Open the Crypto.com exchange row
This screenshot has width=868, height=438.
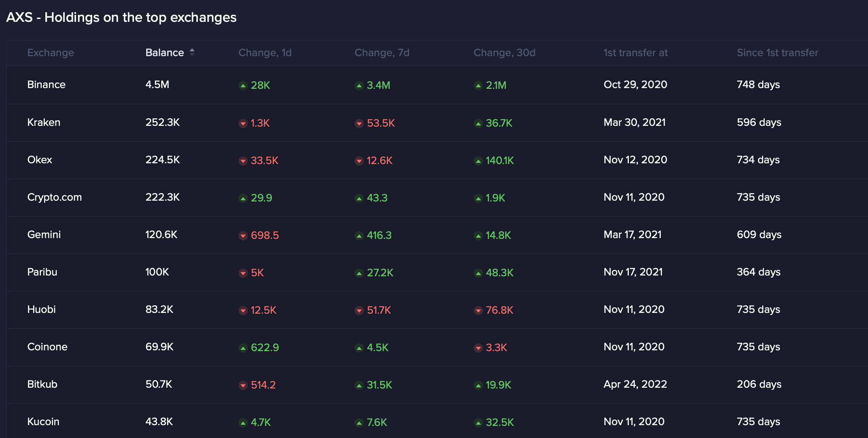pos(55,197)
